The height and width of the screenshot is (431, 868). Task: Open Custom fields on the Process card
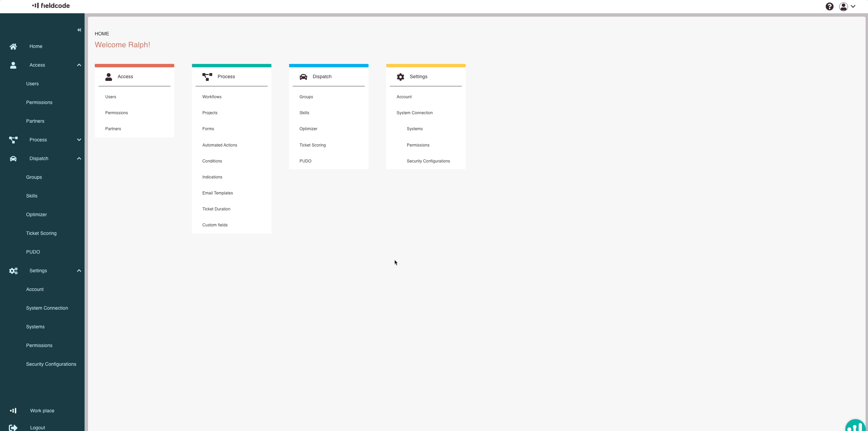tap(215, 225)
